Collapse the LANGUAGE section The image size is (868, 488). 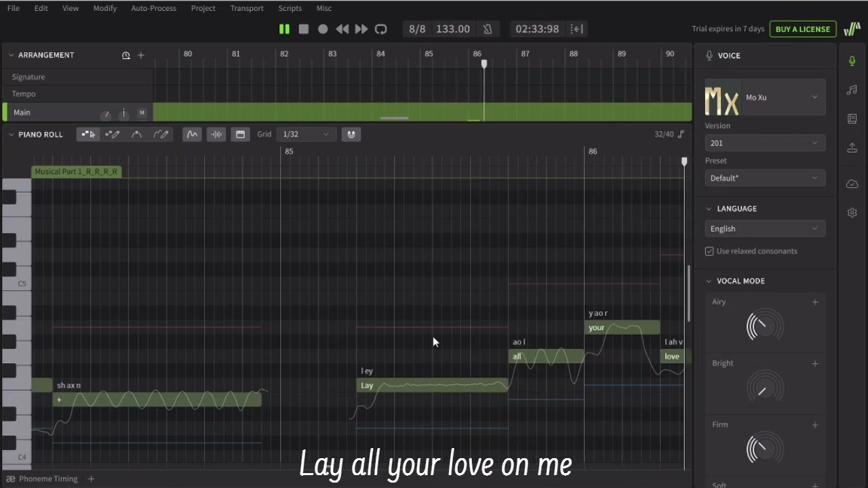(709, 209)
